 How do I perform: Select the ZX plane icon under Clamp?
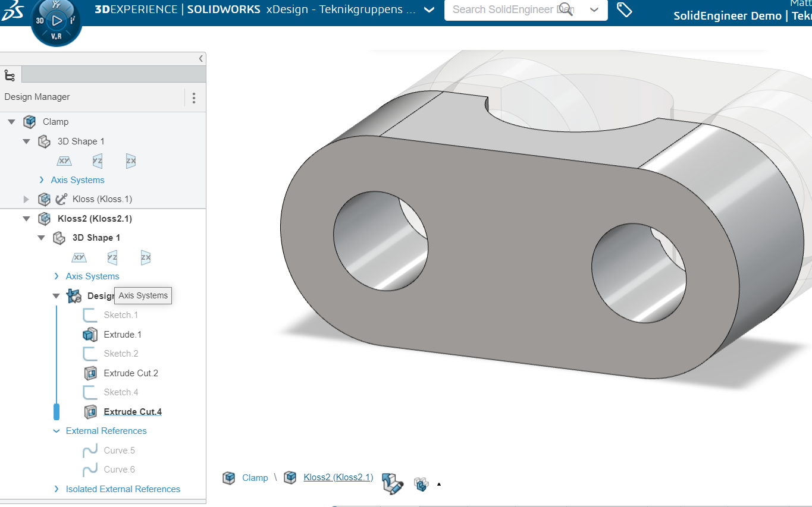coord(131,160)
